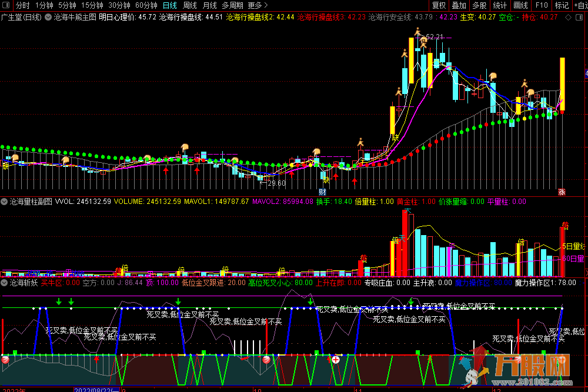Image resolution: width=588 pixels, height=392 pixels.
Task: Click the 标记 mark button
Action: click(562, 5)
